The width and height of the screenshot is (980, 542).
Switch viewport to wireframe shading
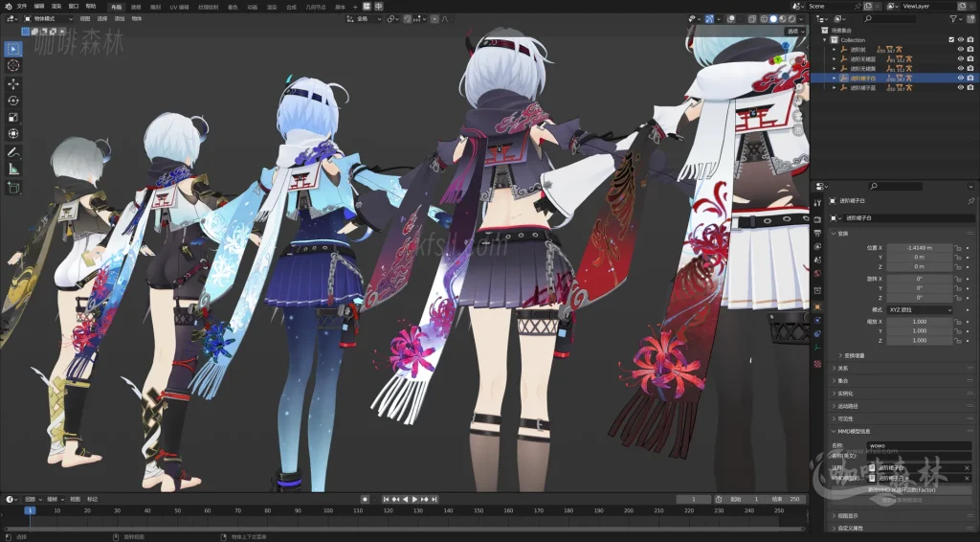pyautogui.click(x=764, y=19)
